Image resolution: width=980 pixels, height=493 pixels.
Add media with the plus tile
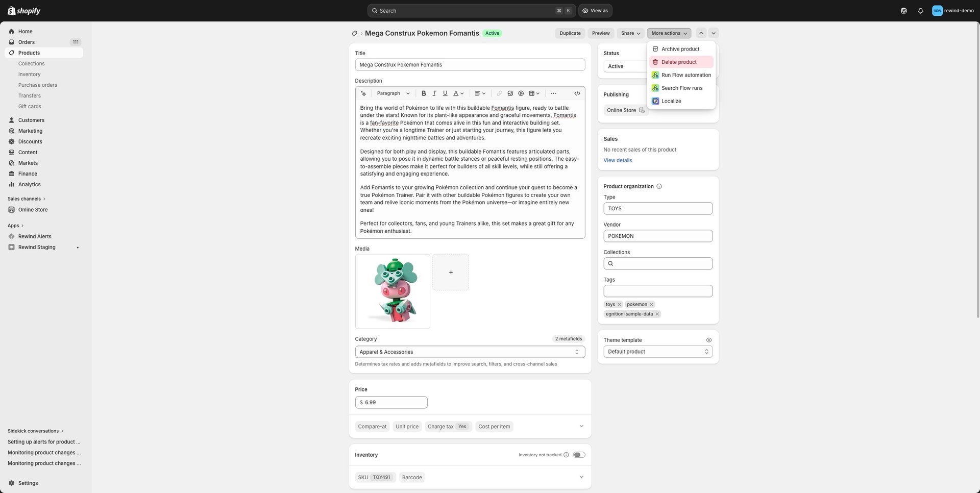pyautogui.click(x=451, y=273)
